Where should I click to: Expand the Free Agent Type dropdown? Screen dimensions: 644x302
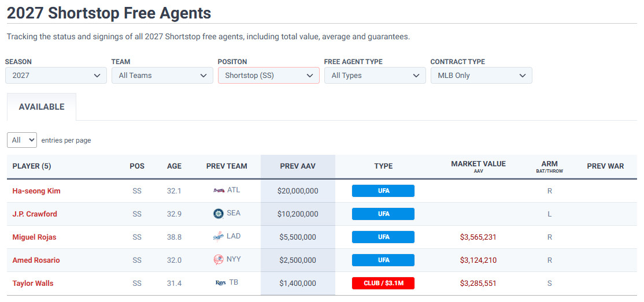[375, 76]
